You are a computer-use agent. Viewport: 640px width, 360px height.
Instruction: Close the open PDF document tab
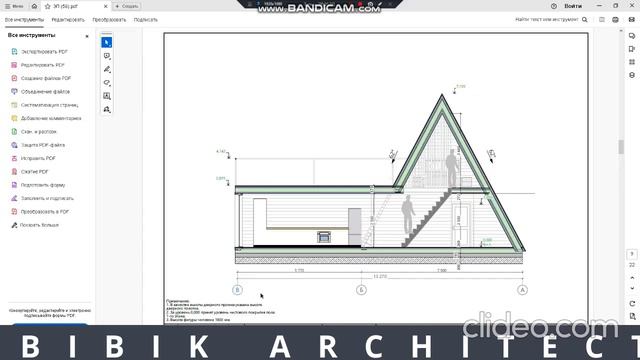[x=105, y=6]
